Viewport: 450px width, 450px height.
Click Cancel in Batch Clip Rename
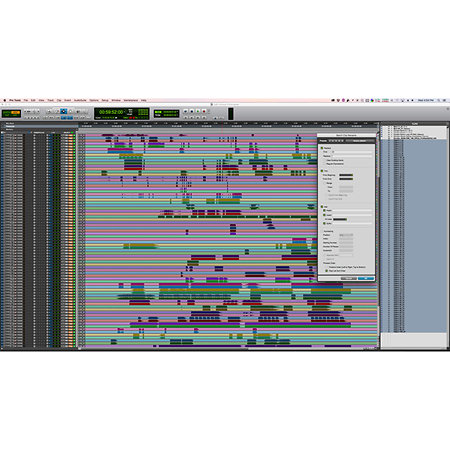coord(349,278)
